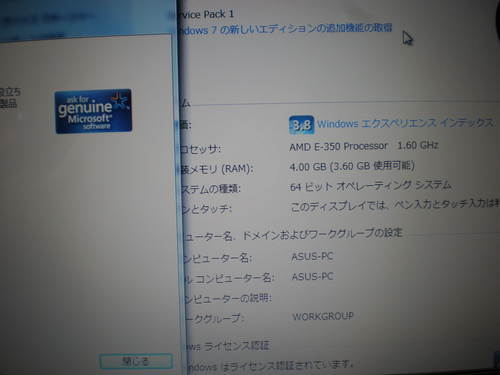This screenshot has height=375, width=500.
Task: Click the コンピューターの説明 label
Action: [228, 298]
